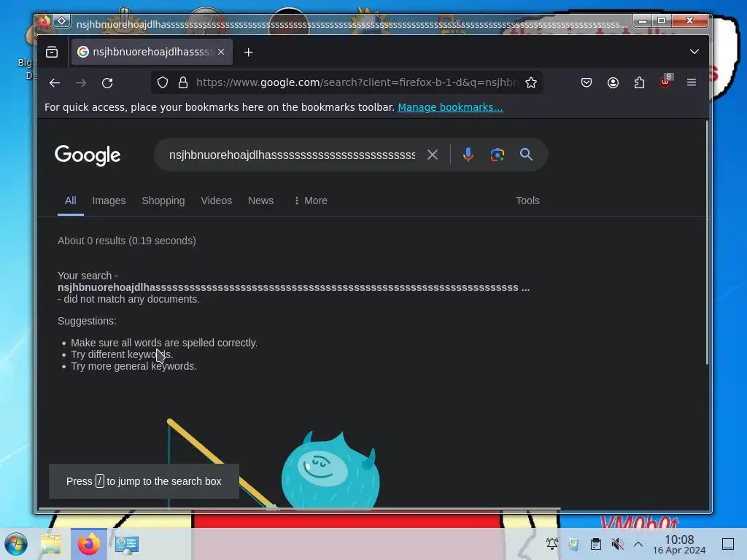Open the clock showing 10:08
The height and width of the screenshot is (560, 747).
(x=679, y=545)
